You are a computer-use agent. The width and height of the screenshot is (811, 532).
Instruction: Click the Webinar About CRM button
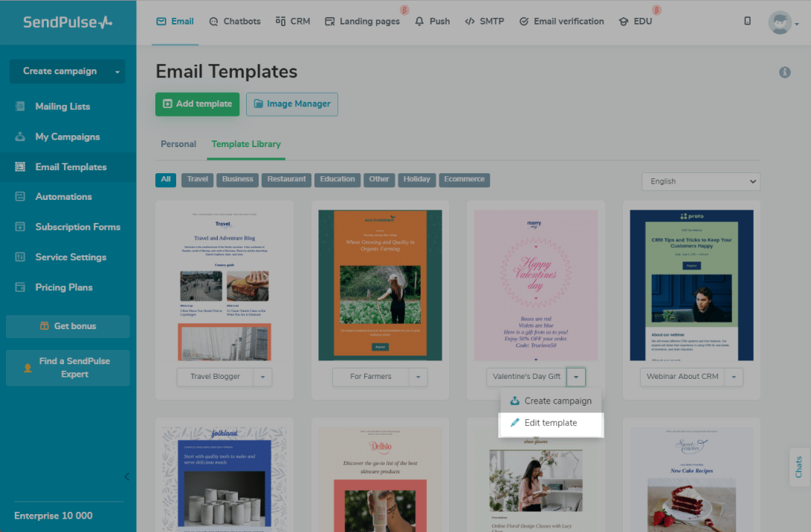pyautogui.click(x=682, y=377)
